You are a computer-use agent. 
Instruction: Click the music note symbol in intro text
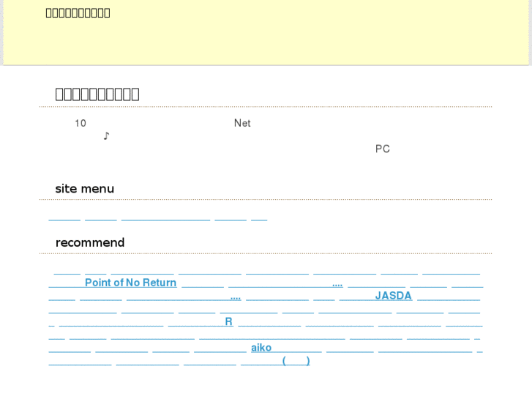[x=106, y=136]
